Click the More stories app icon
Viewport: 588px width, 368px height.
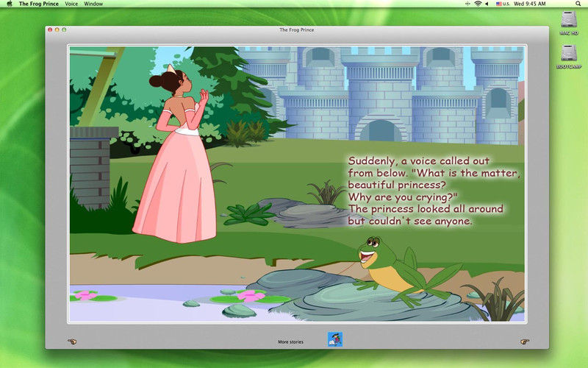click(x=335, y=339)
